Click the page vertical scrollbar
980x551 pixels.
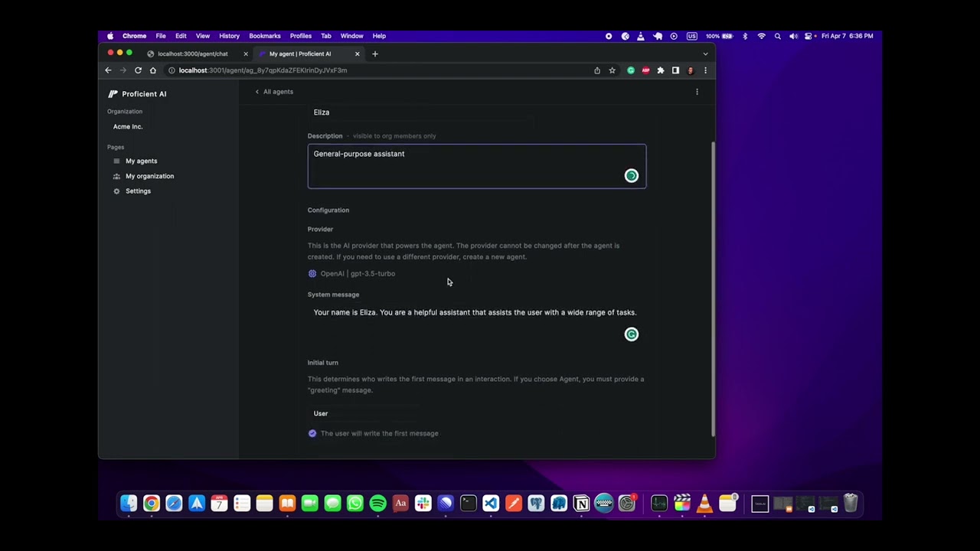[x=713, y=289]
